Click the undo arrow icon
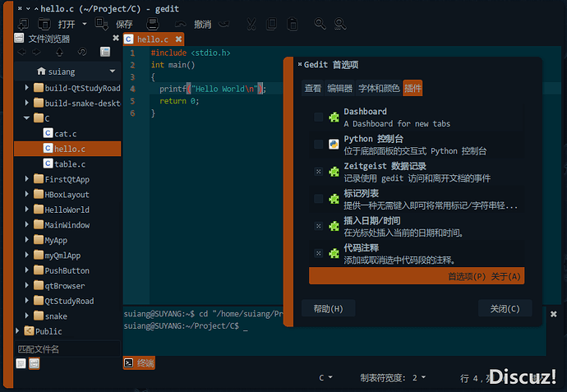The width and height of the screenshot is (567, 392). [x=180, y=24]
